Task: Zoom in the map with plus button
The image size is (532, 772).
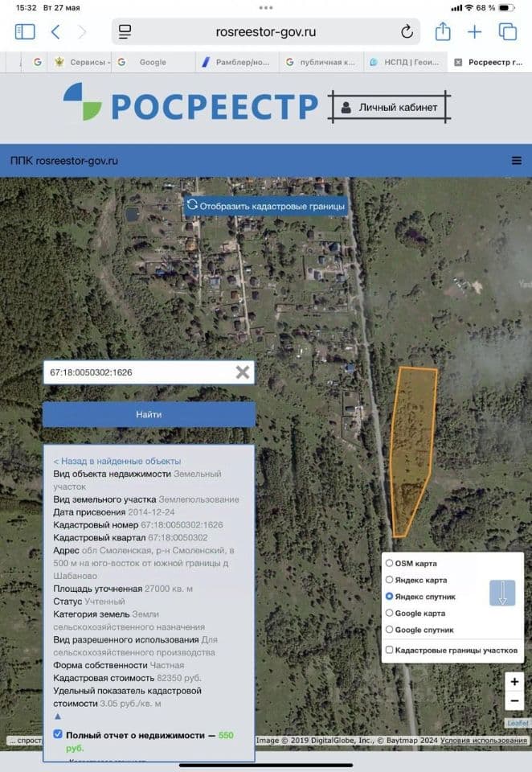Action: coord(514,681)
